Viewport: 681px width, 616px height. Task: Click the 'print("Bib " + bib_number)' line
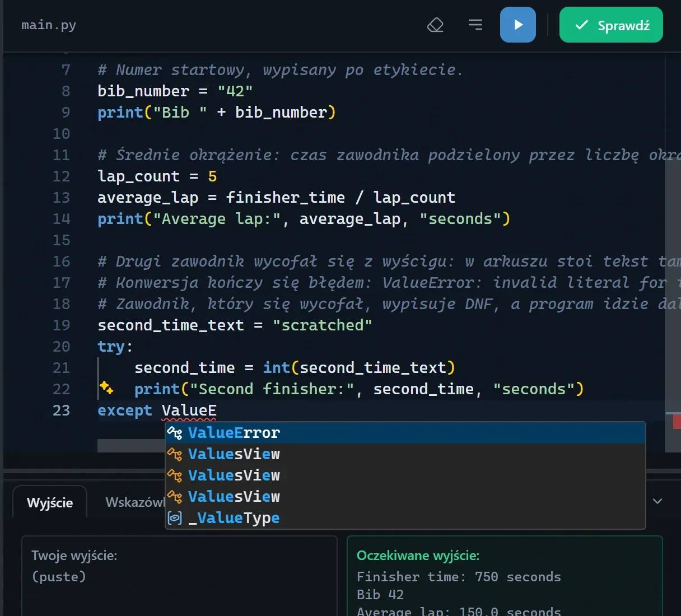[217, 113]
